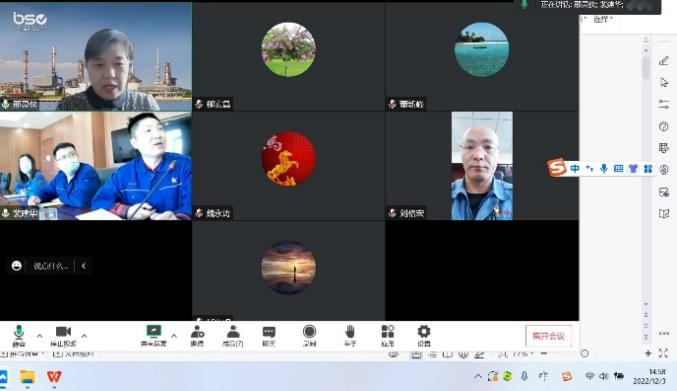The height and width of the screenshot is (391, 677).
Task: Collapse the chat bar with chevron
Action: (84, 266)
